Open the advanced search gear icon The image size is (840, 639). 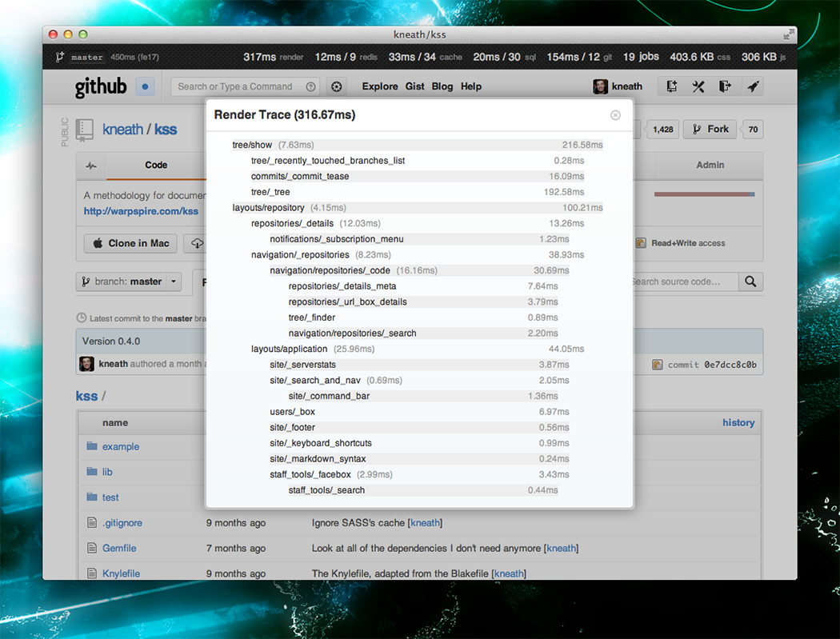coord(337,86)
